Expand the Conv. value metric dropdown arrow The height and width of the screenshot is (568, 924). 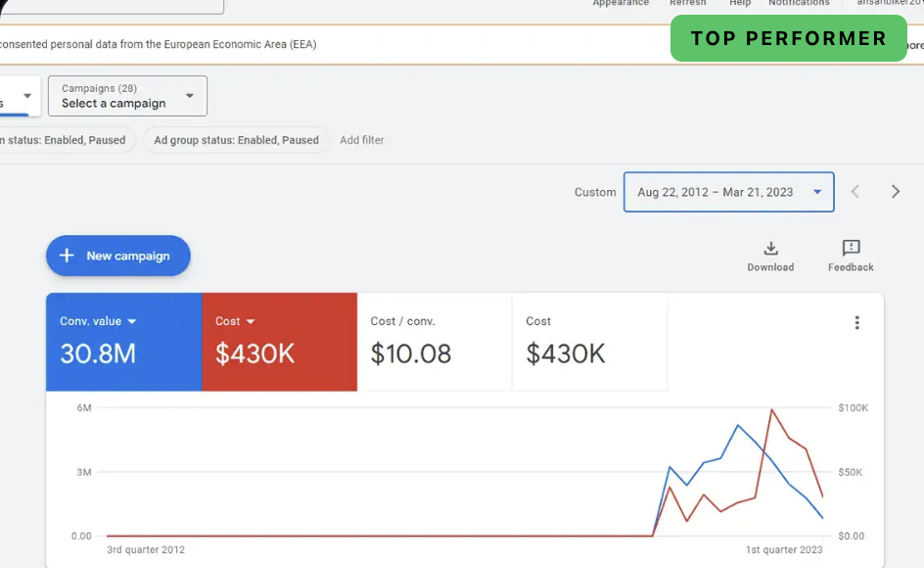[x=132, y=321]
